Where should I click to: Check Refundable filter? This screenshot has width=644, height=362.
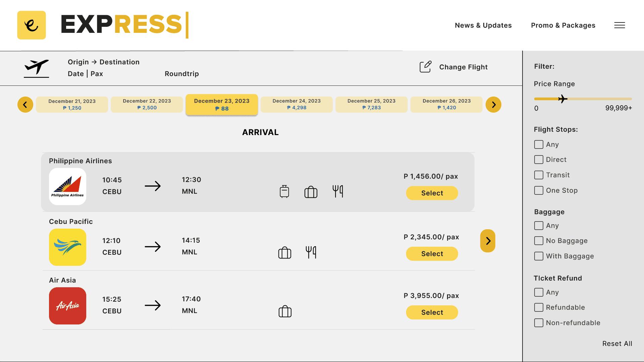[x=539, y=307]
